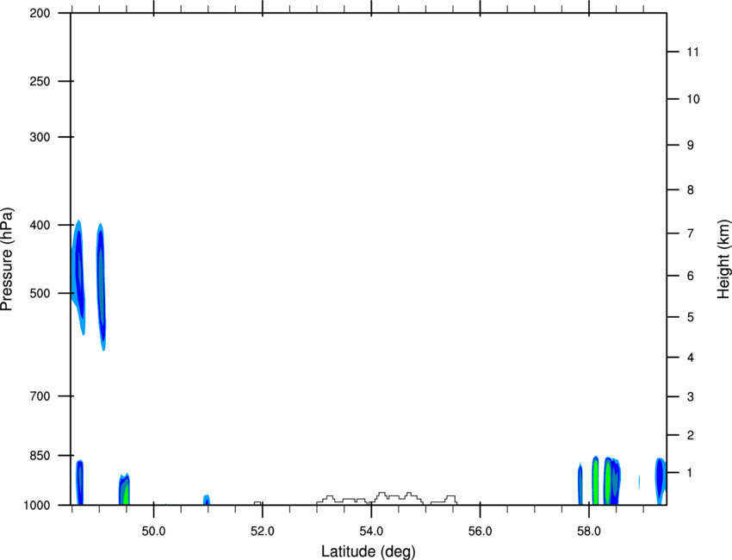
Task: Click the 2 km height label
Action: point(691,435)
